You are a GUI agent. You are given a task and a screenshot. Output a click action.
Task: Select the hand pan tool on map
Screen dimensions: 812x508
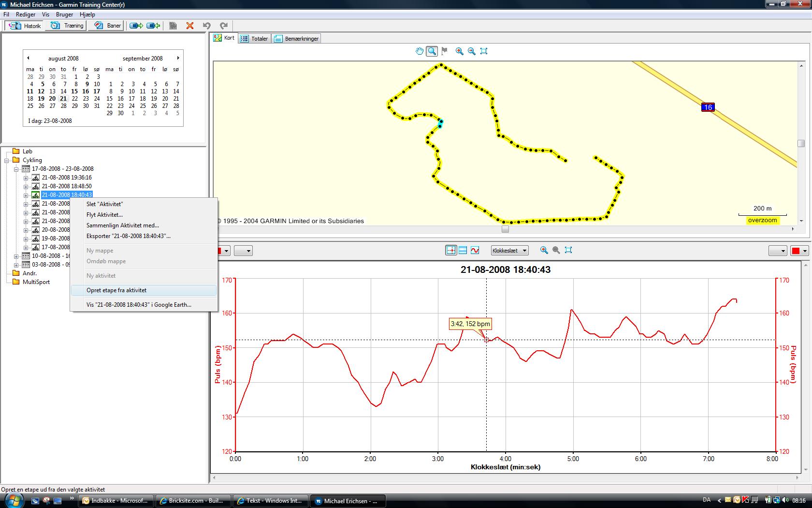(x=420, y=51)
